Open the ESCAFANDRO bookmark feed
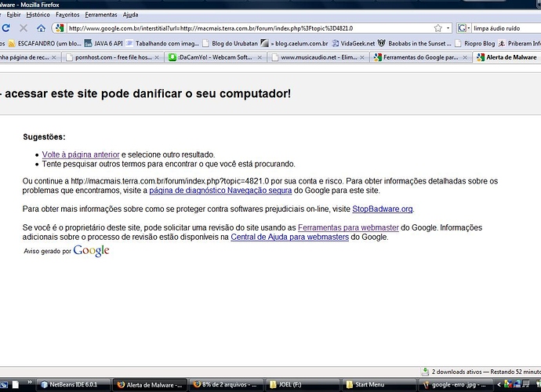 45,43
